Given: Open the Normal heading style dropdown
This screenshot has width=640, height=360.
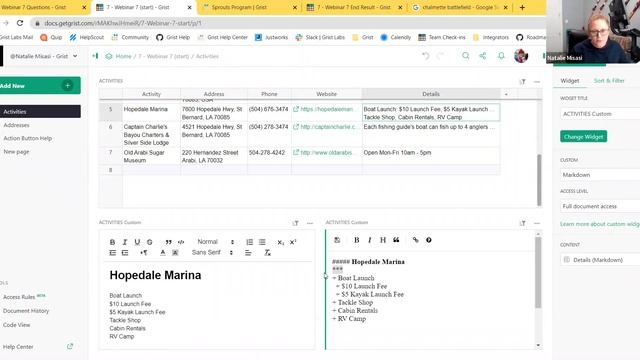Looking at the screenshot, I should [216, 242].
